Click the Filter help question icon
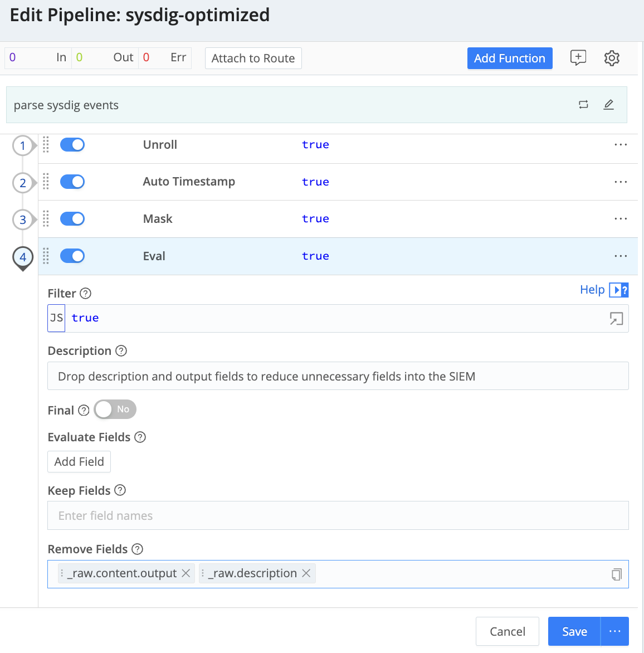This screenshot has height=653, width=644. (x=85, y=294)
